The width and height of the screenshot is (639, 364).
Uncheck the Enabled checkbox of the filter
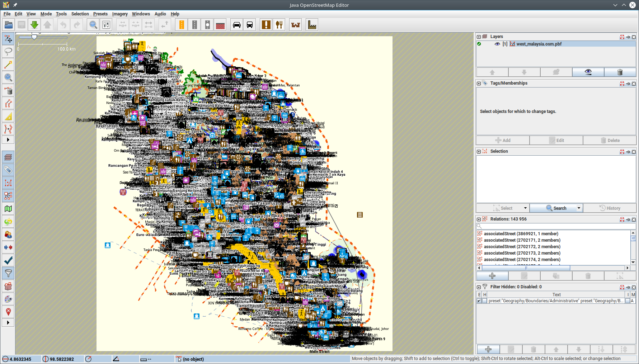tap(479, 301)
